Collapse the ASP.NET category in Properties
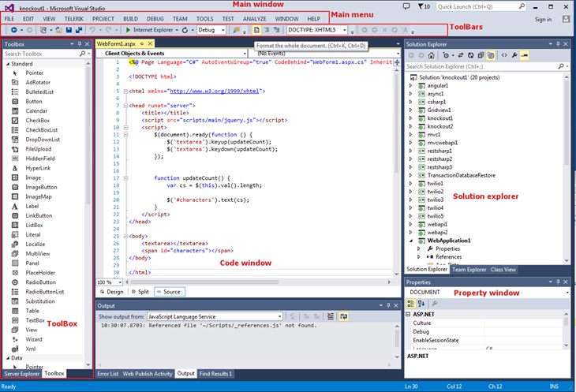This screenshot has height=392, width=576. pos(408,315)
